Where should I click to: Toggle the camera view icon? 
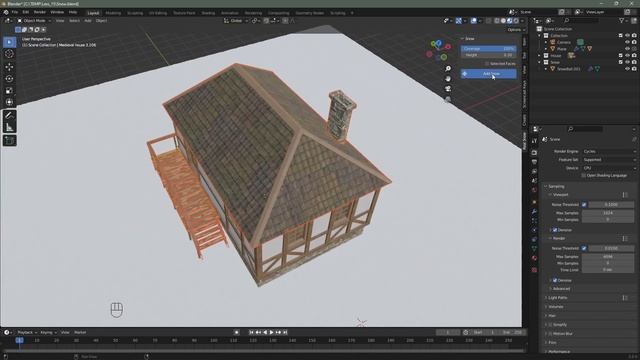(x=448, y=89)
